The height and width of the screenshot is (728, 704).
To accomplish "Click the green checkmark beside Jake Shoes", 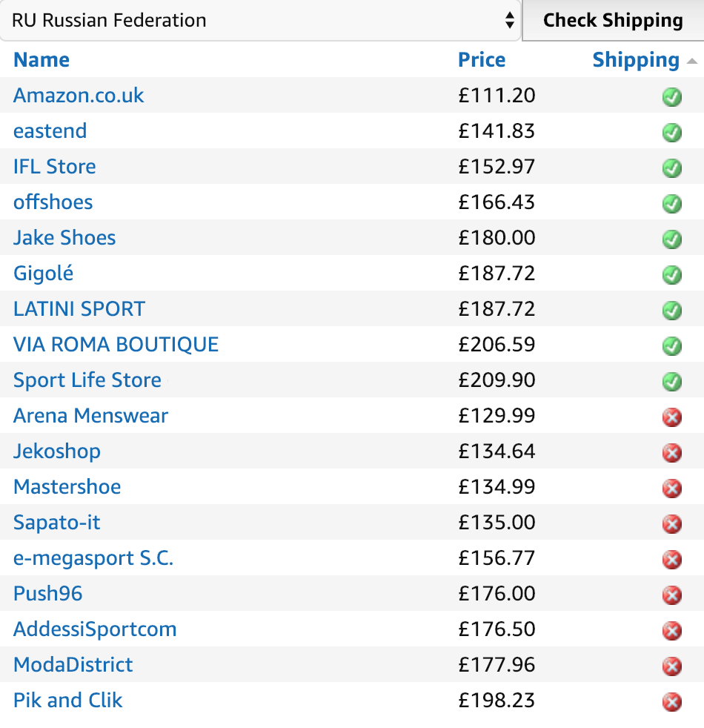I will pos(671,239).
